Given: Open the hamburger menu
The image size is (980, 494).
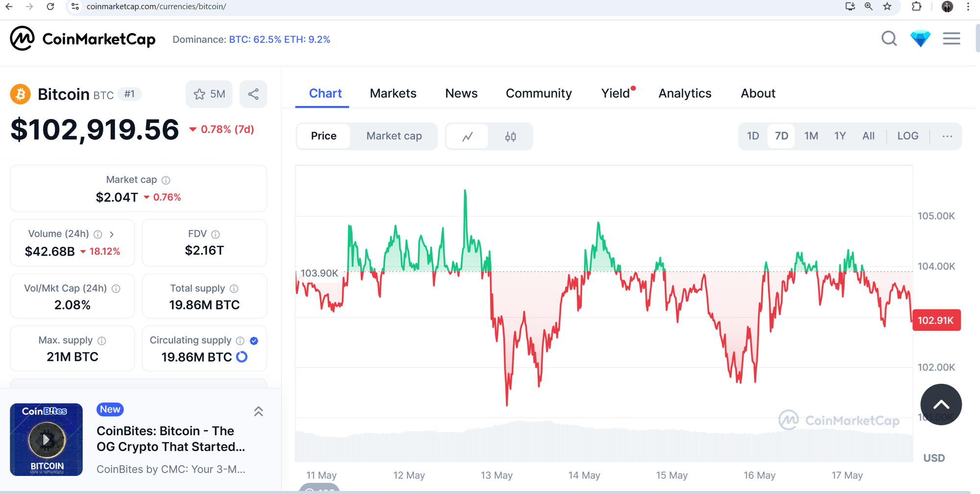Looking at the screenshot, I should point(952,38).
